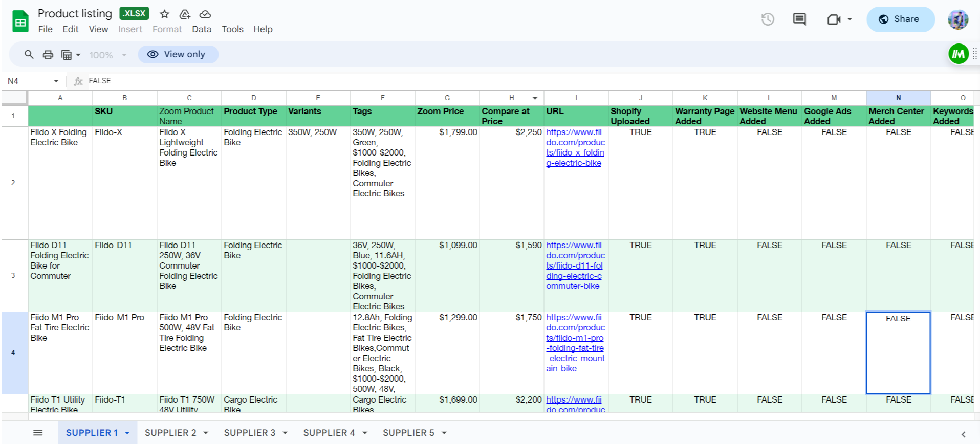Open the Fiido X folding bike URL link
Image resolution: width=980 pixels, height=444 pixels.
575,147
